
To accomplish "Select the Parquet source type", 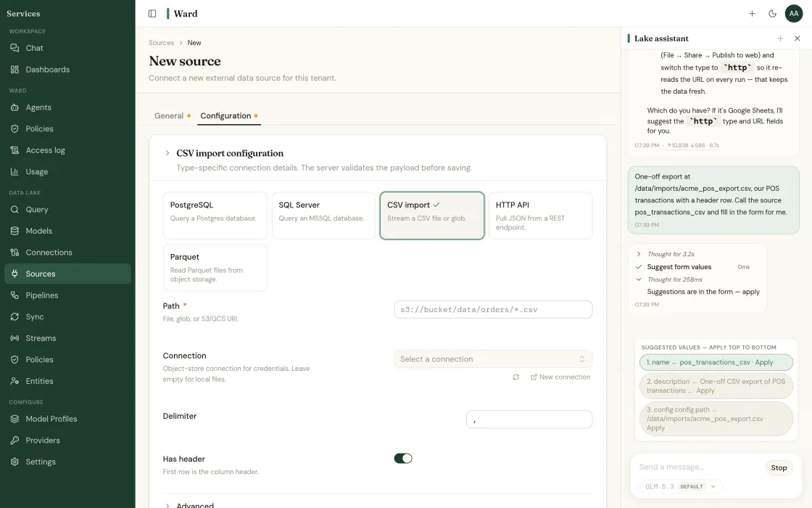I will (215, 268).
